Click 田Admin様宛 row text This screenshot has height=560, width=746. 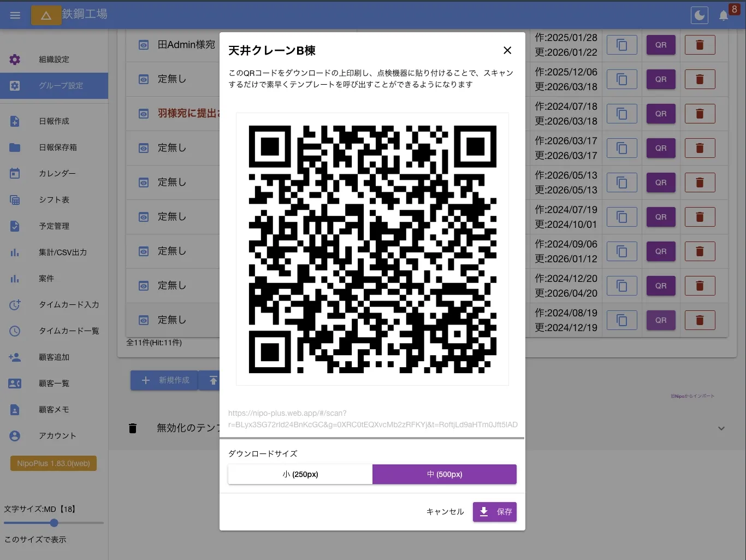click(x=187, y=45)
